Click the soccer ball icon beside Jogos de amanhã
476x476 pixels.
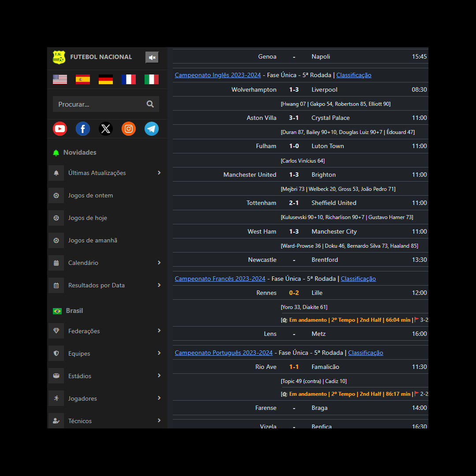56,241
